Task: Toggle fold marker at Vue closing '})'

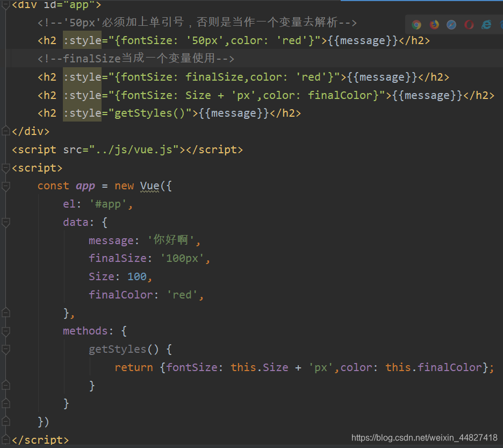Action: [6, 421]
